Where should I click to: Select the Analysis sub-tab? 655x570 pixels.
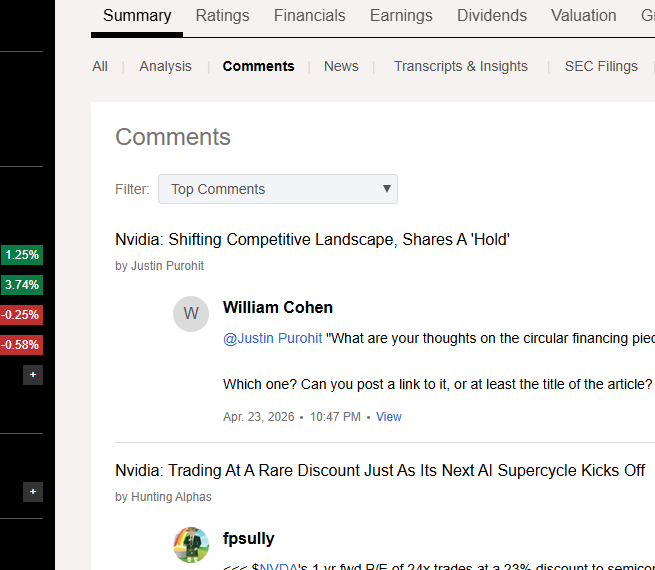click(x=165, y=66)
